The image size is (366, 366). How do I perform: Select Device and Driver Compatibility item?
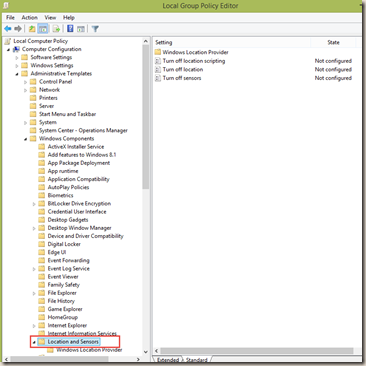[x=85, y=236]
